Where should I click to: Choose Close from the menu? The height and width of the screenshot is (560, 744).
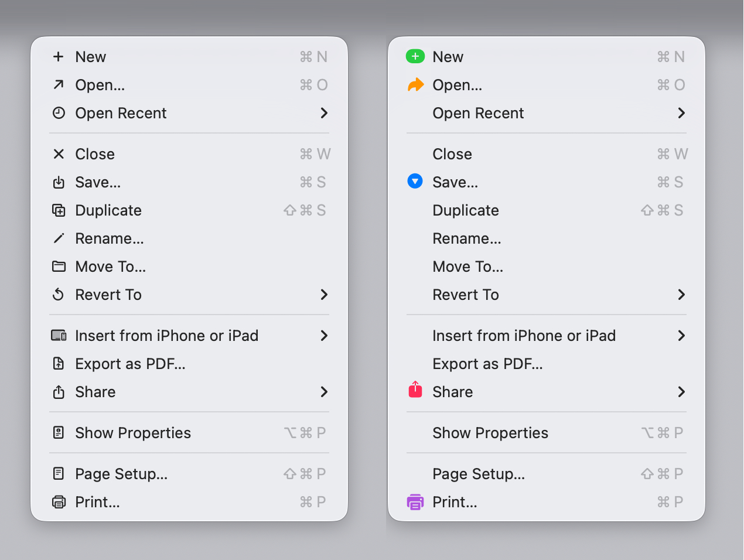point(94,153)
